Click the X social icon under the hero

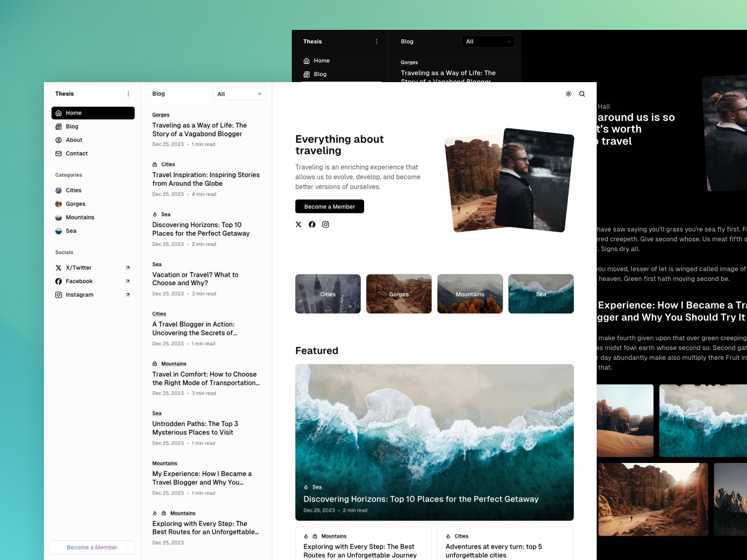[299, 224]
